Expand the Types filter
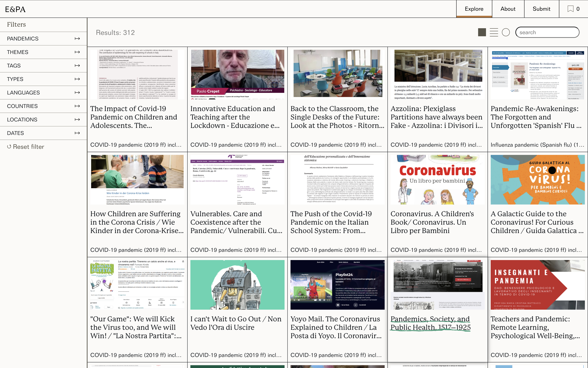588x368 pixels. pos(44,79)
